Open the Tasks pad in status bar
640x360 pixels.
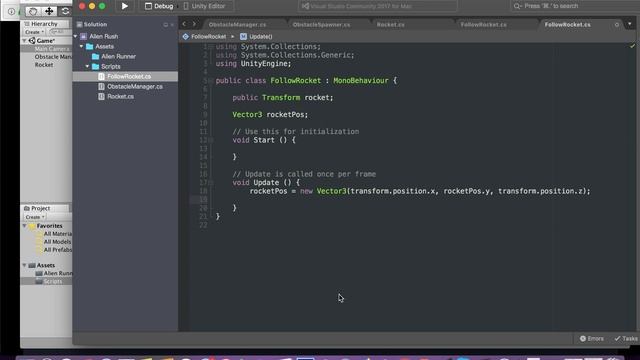click(x=626, y=338)
